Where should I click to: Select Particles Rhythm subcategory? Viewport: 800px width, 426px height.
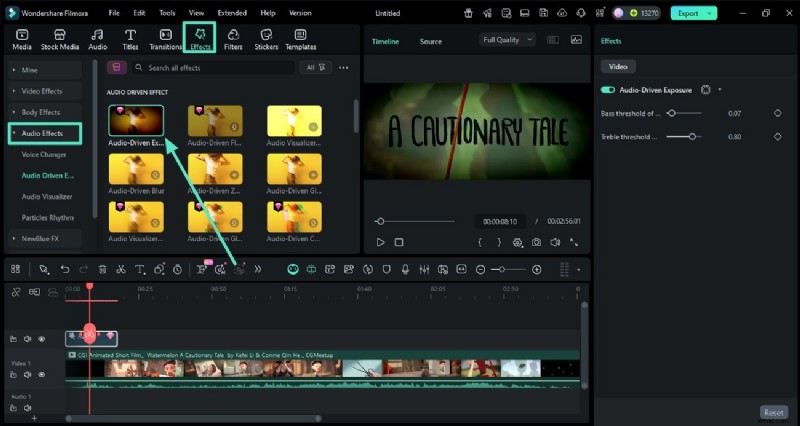(x=47, y=218)
